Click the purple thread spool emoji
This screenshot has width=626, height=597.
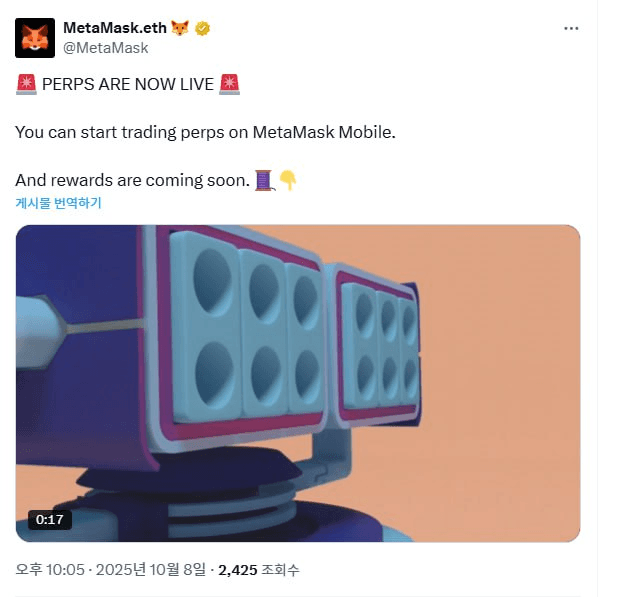(264, 180)
